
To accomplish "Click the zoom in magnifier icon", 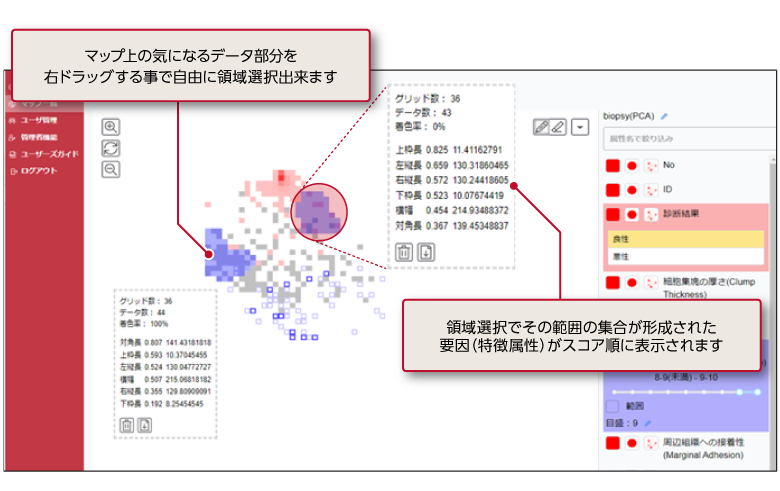I will (x=111, y=127).
